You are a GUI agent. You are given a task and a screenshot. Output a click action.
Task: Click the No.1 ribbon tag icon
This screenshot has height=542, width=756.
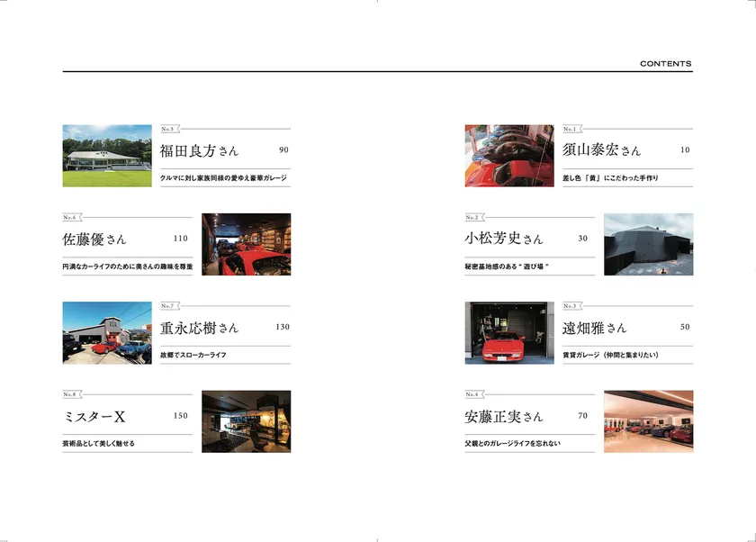[x=572, y=129]
